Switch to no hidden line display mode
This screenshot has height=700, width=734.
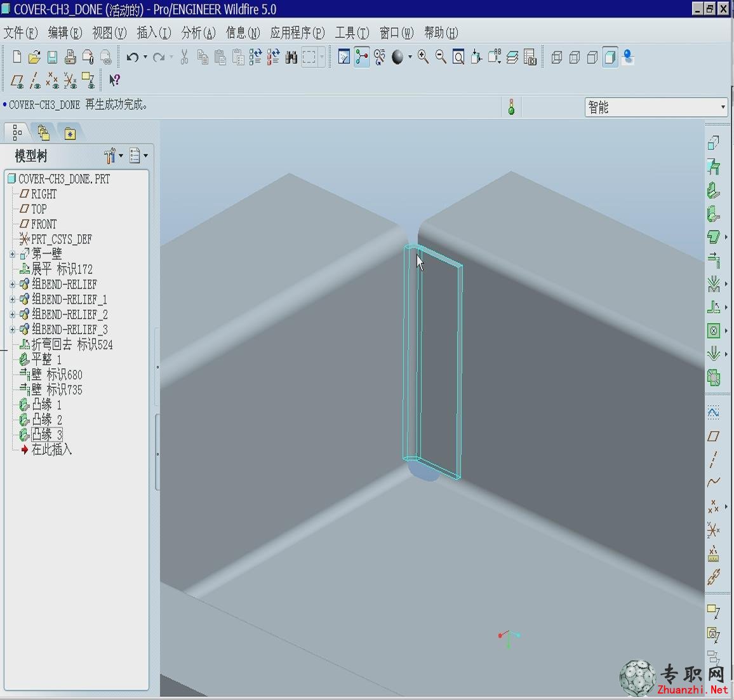(592, 57)
